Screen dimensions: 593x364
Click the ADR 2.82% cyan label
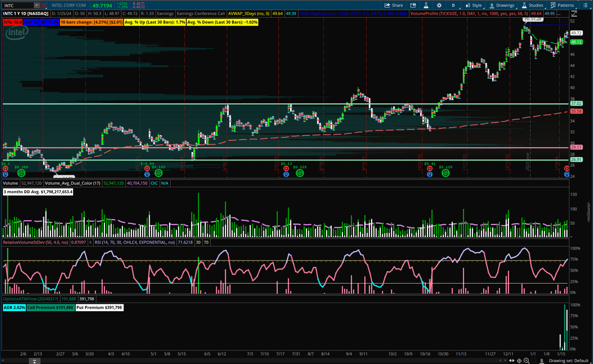tap(13, 307)
